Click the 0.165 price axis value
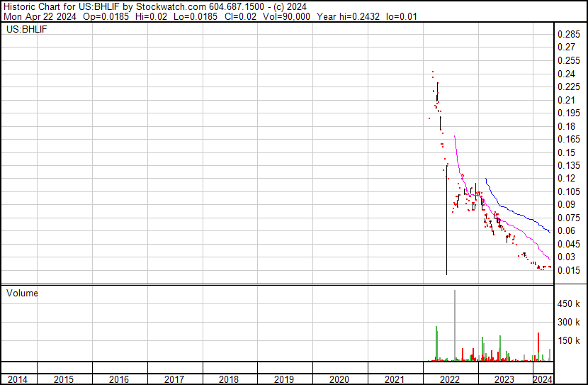The image size is (588, 385). coord(569,139)
